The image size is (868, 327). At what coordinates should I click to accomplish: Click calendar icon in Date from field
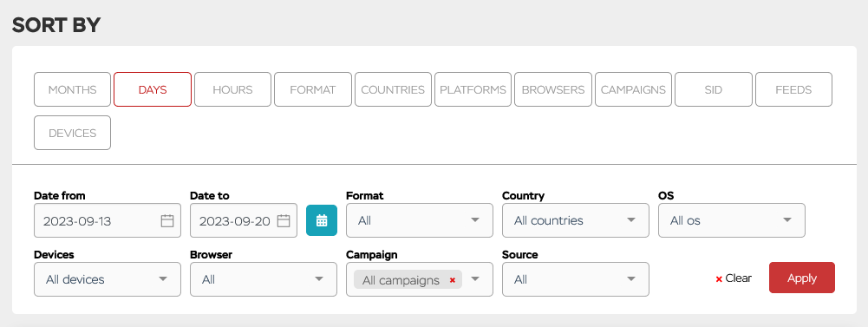pyautogui.click(x=167, y=221)
